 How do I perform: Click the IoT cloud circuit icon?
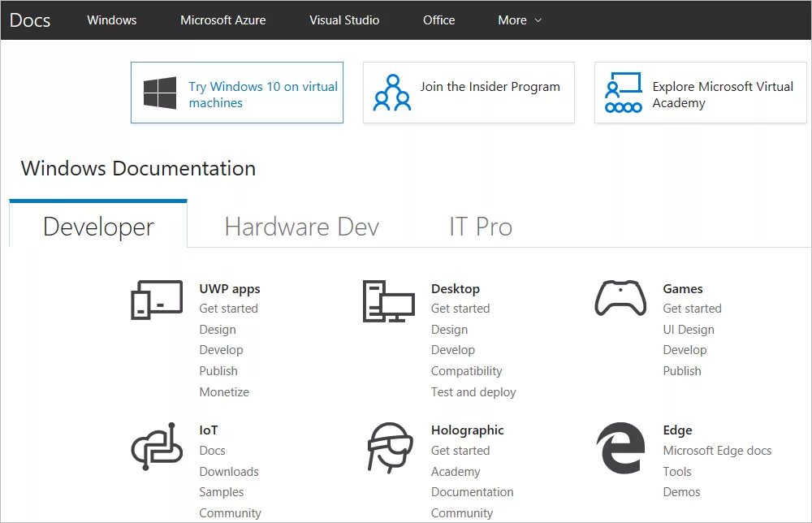coord(157,446)
